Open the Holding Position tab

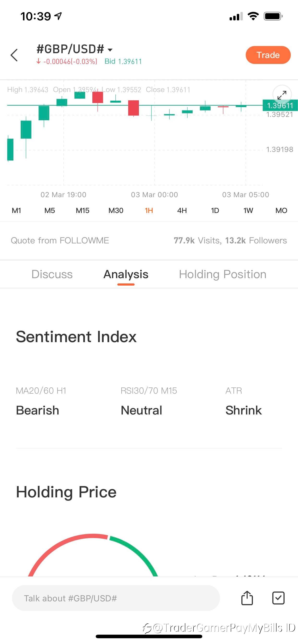(x=222, y=274)
